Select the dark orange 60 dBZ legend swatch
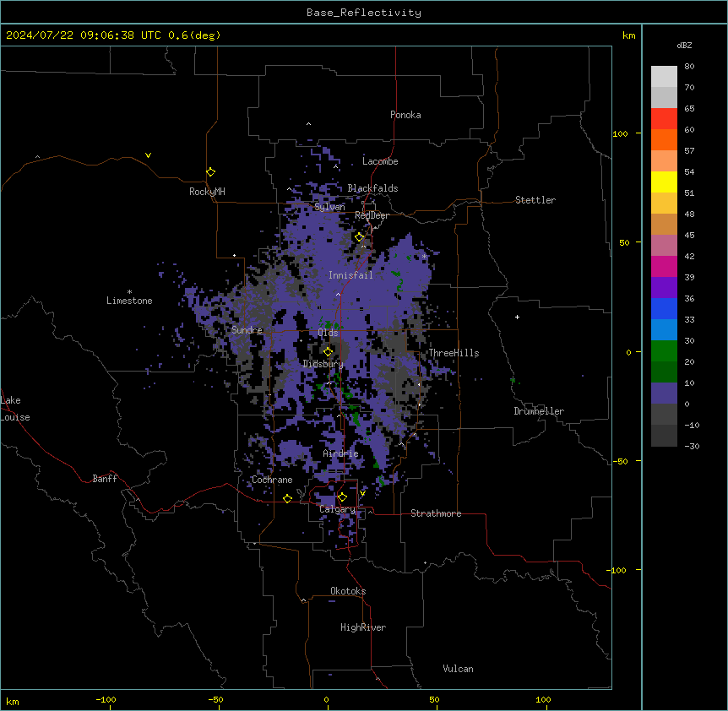The image size is (728, 711). (x=664, y=139)
